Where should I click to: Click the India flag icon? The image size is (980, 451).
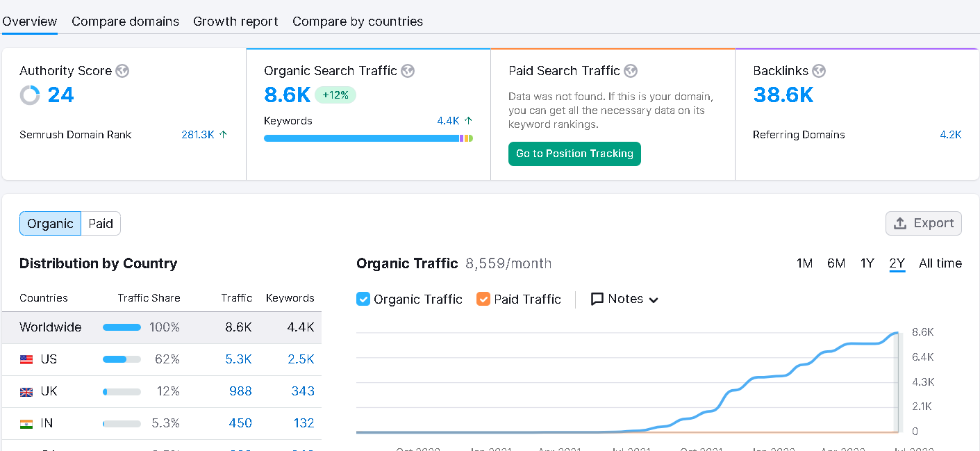point(26,424)
